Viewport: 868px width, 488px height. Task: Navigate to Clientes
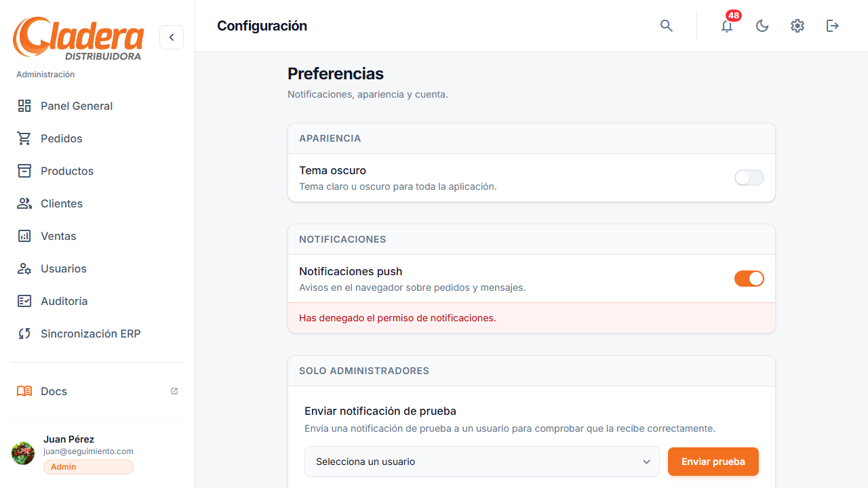pos(62,203)
